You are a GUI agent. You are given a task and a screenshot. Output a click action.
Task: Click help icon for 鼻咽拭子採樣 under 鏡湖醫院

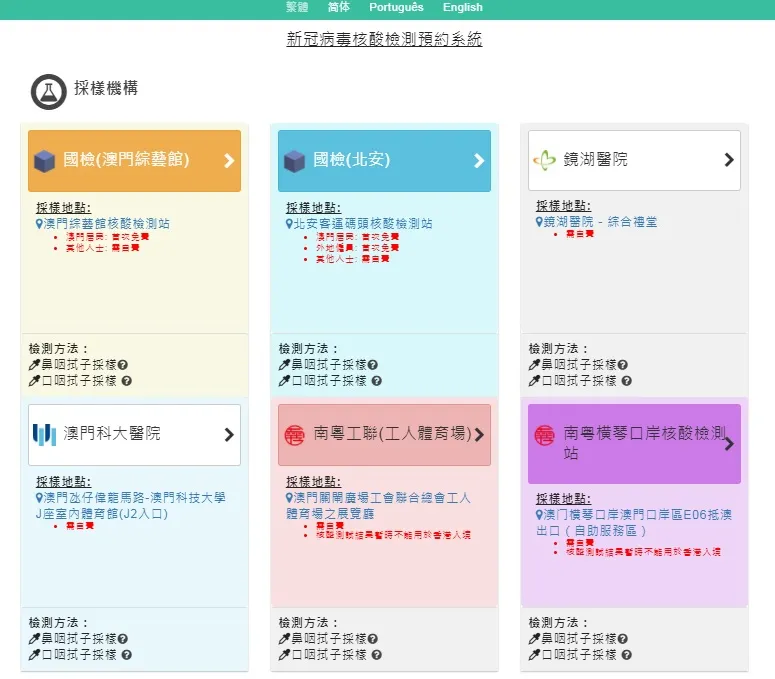coord(623,365)
